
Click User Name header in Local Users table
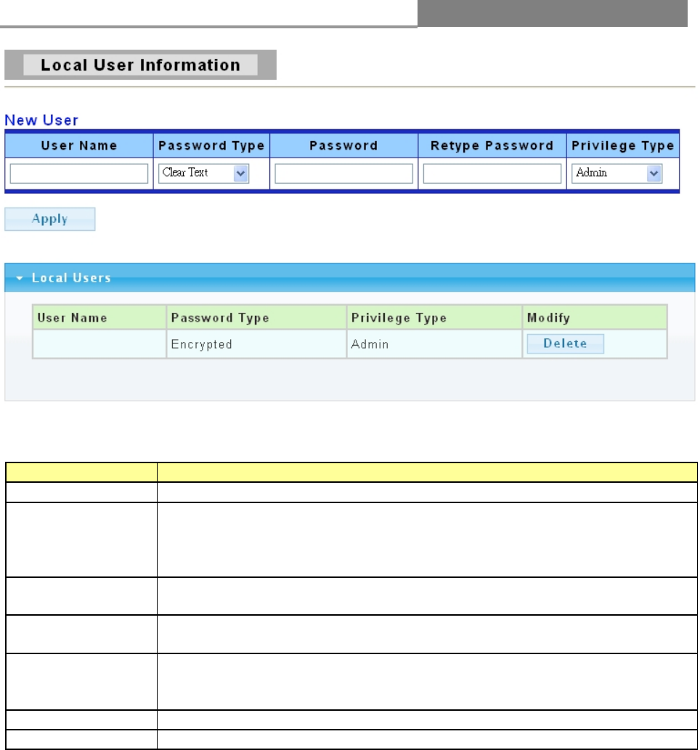[99, 317]
